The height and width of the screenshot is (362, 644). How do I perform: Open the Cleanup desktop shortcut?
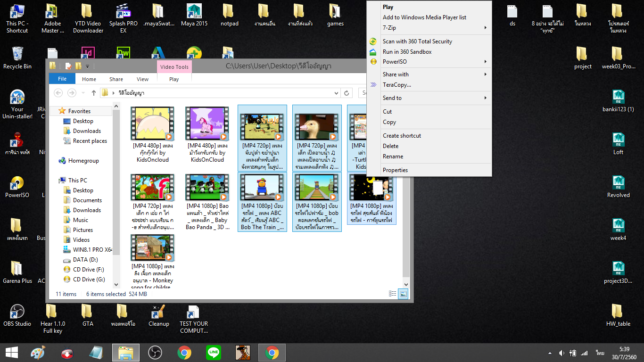pyautogui.click(x=158, y=312)
